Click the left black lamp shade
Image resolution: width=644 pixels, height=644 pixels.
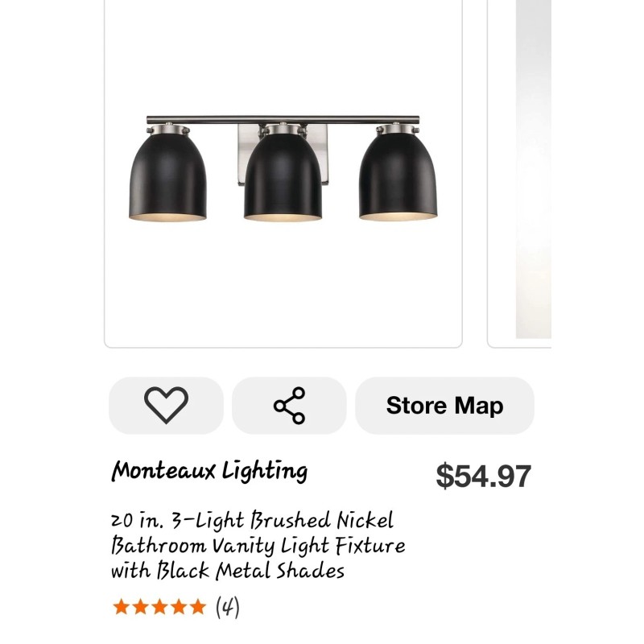pos(168,177)
